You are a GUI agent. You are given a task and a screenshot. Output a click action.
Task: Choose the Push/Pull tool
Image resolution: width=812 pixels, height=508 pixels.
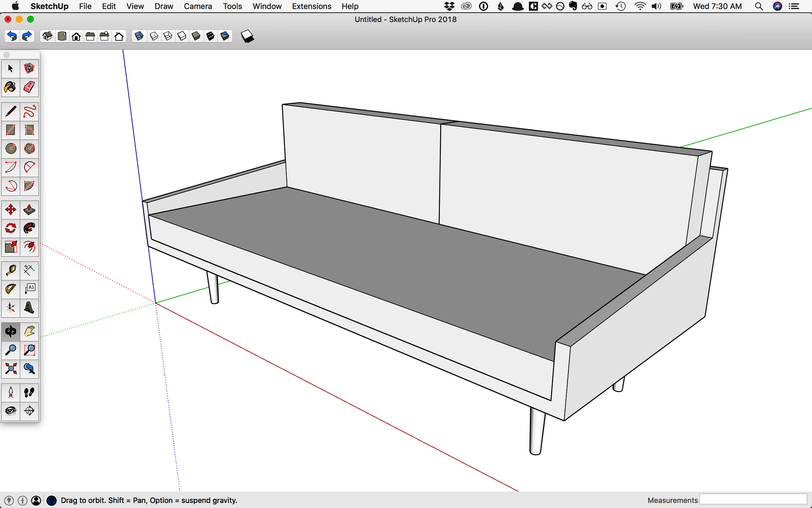coord(29,210)
